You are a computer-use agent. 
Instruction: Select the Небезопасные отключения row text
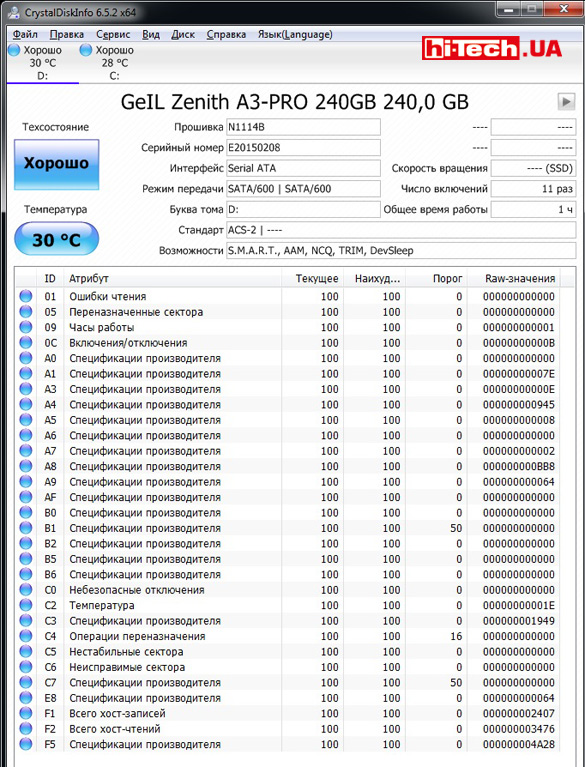coord(137,590)
